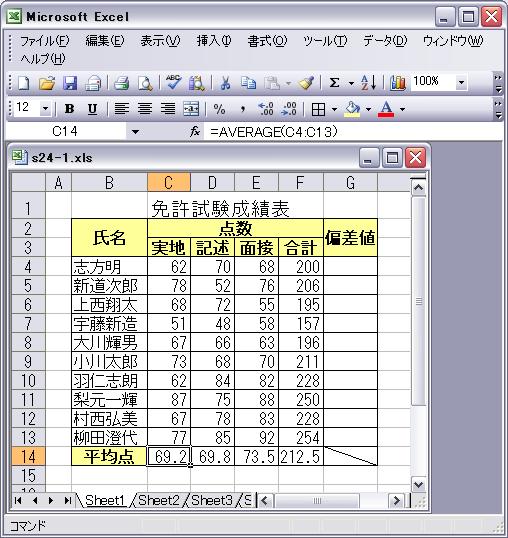Toggle center alignment button

(x=145, y=109)
